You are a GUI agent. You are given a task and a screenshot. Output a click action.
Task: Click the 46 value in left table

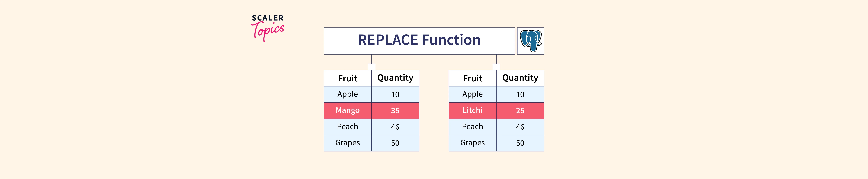tap(395, 127)
